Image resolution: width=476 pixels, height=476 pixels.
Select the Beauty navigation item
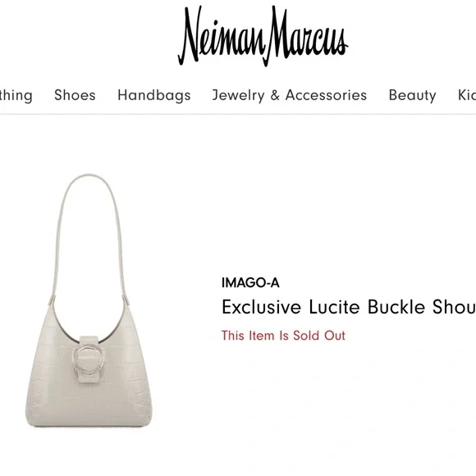click(x=412, y=95)
